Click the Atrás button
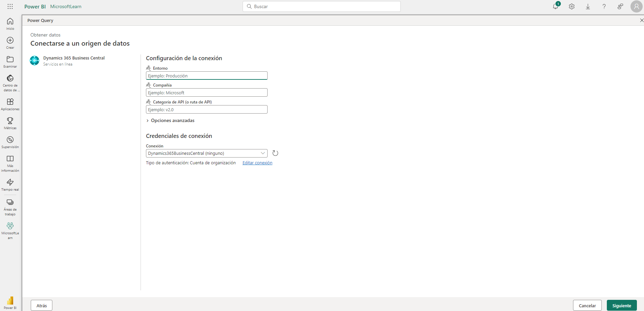644x311 pixels. click(x=42, y=306)
